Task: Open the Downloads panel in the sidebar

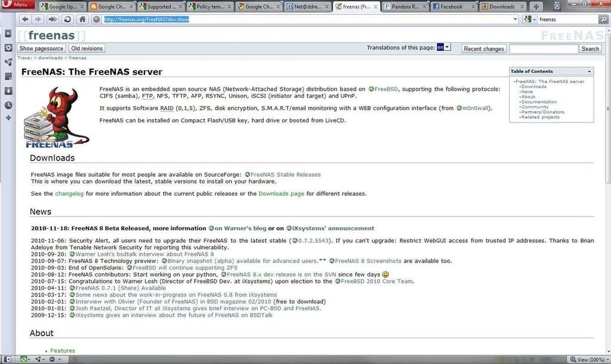Action: pos(8,91)
